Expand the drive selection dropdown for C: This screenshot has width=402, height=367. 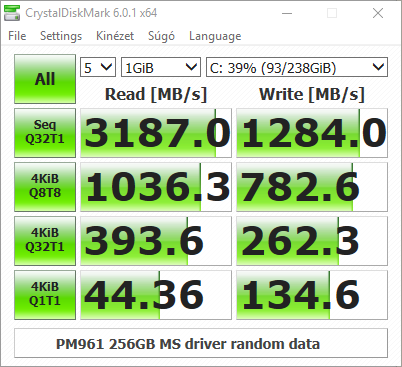pyautogui.click(x=297, y=67)
